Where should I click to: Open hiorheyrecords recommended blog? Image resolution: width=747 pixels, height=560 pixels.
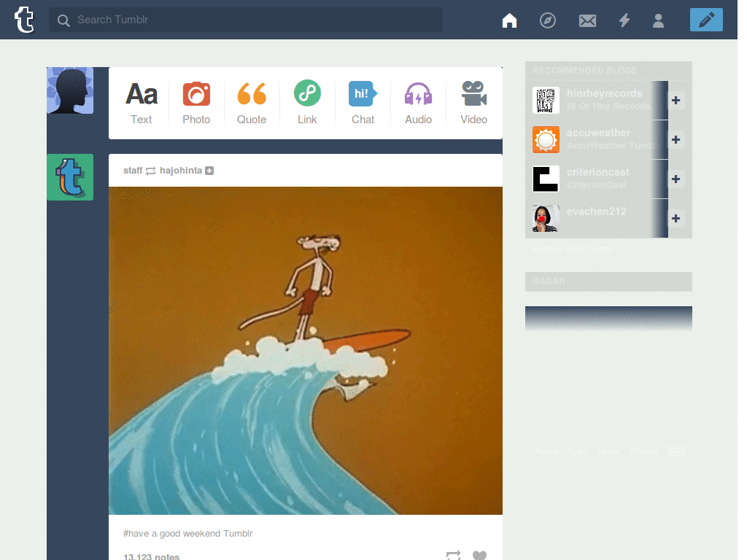(604, 93)
